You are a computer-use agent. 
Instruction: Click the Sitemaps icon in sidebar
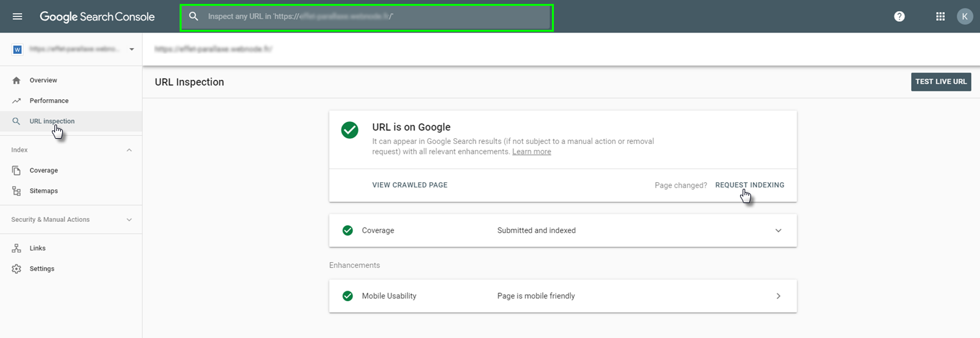pyautogui.click(x=17, y=191)
